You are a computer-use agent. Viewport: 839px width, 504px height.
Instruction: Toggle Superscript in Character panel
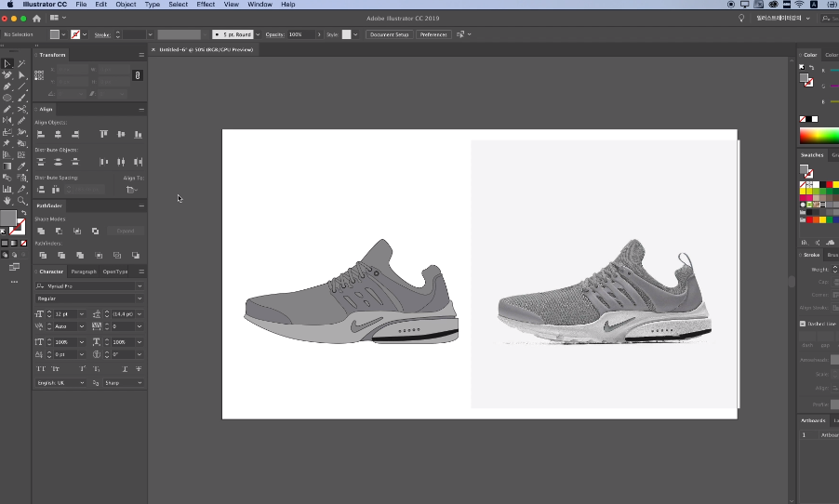coord(83,368)
